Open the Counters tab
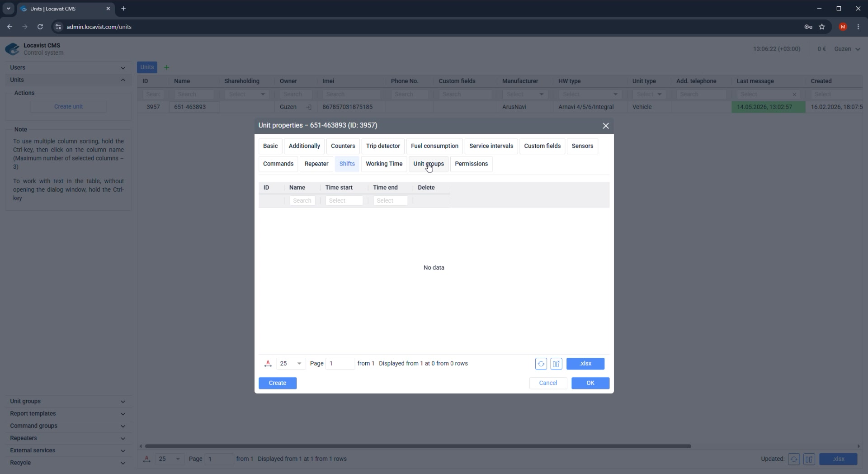This screenshot has height=474, width=868. coord(343,146)
